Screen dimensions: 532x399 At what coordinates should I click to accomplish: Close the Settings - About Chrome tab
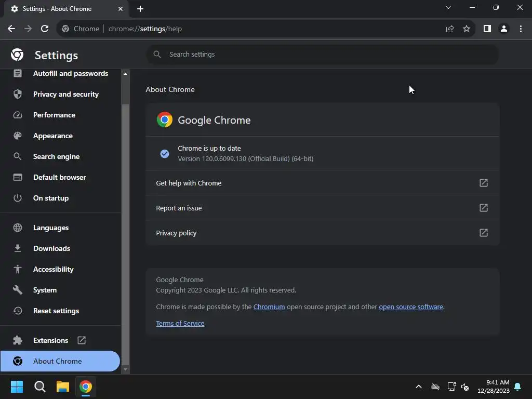click(x=121, y=9)
